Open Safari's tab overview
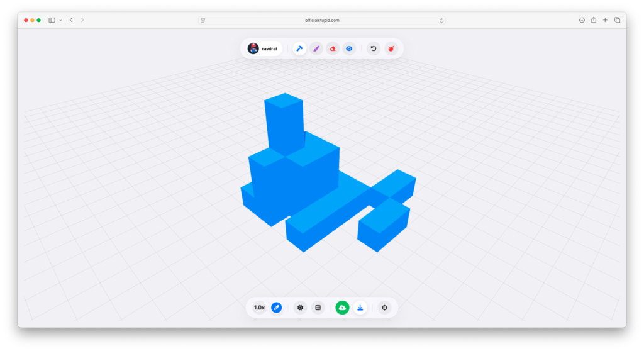The image size is (644, 351). pyautogui.click(x=617, y=20)
